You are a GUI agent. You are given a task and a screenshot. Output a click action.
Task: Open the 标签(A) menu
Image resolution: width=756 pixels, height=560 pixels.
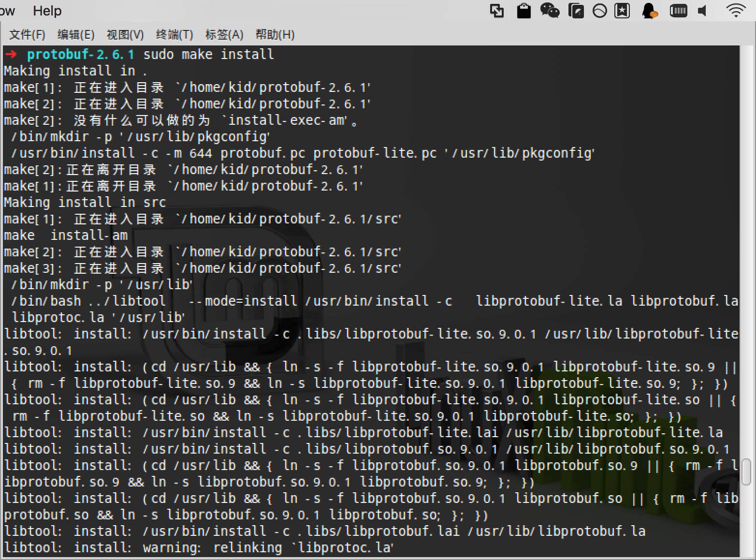224,34
